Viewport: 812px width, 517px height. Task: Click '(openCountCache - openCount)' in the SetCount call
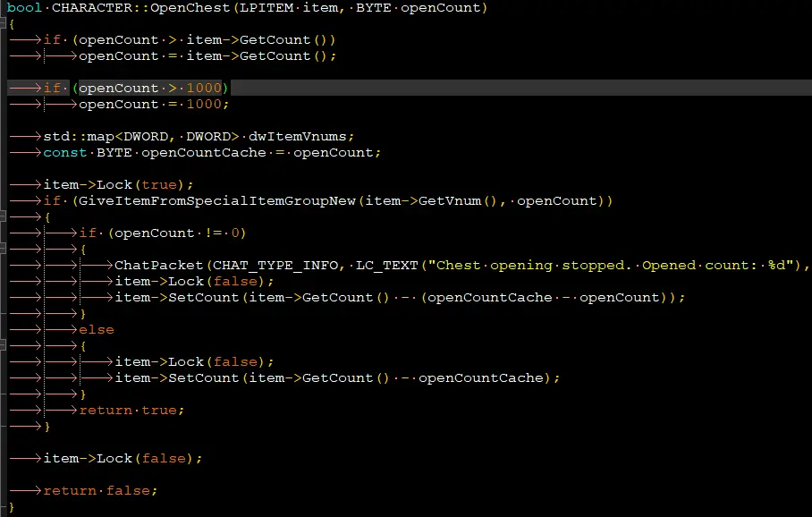click(544, 297)
